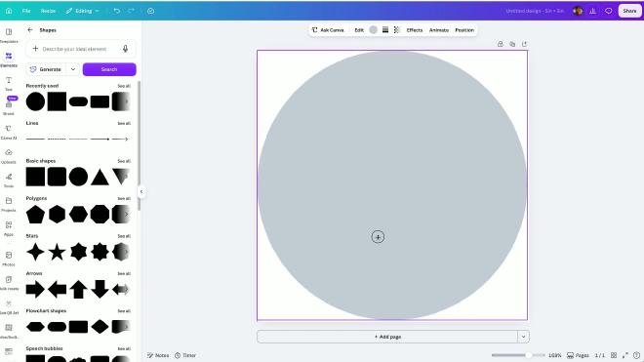644x362 pixels.
Task: Open the File menu
Action: (26, 11)
